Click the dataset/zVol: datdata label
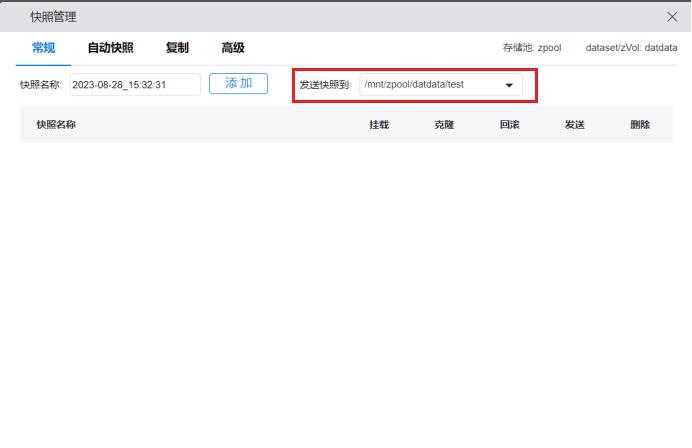Screen dimensions: 692x448 click(x=631, y=48)
